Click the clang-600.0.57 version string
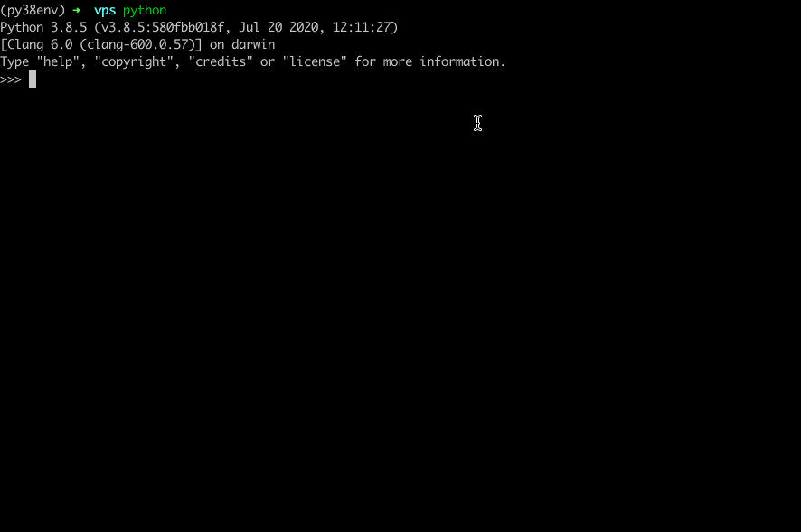This screenshot has width=801, height=532. [140, 44]
